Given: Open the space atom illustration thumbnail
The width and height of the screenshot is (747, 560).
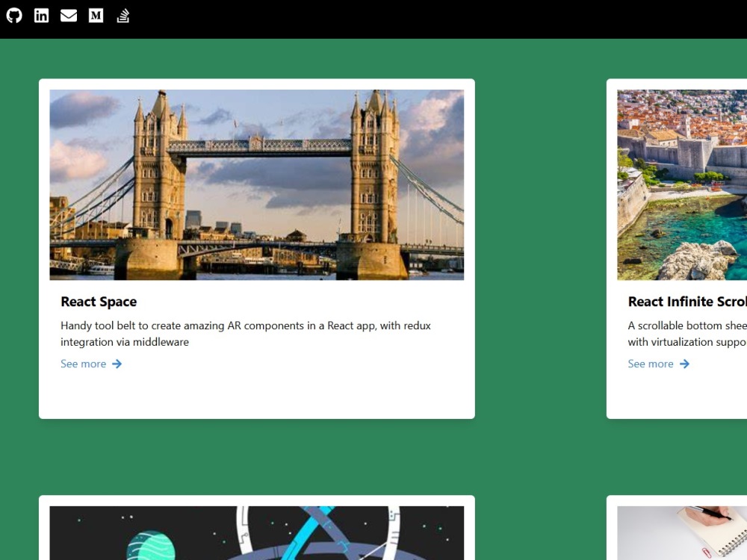Looking at the screenshot, I should [x=257, y=533].
